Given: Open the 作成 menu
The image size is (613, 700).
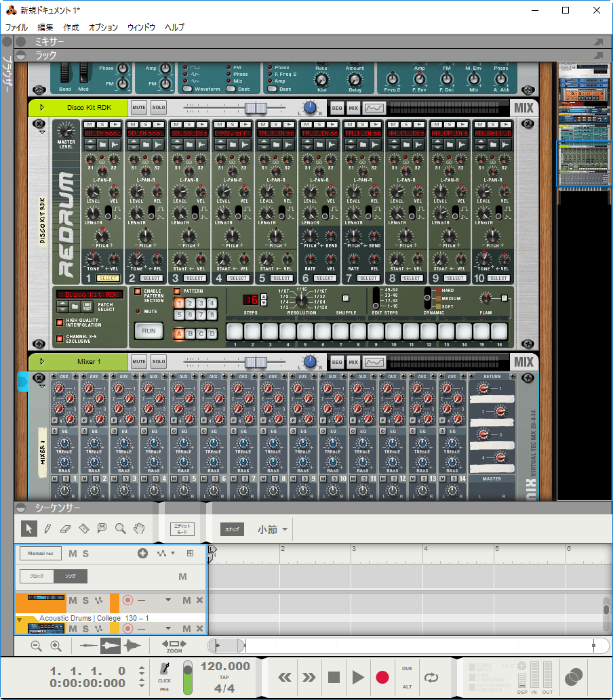Looking at the screenshot, I should coord(71,27).
